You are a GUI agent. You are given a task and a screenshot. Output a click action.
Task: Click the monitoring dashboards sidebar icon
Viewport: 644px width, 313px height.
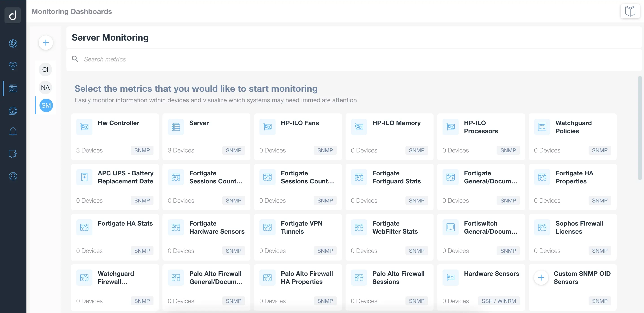click(13, 88)
